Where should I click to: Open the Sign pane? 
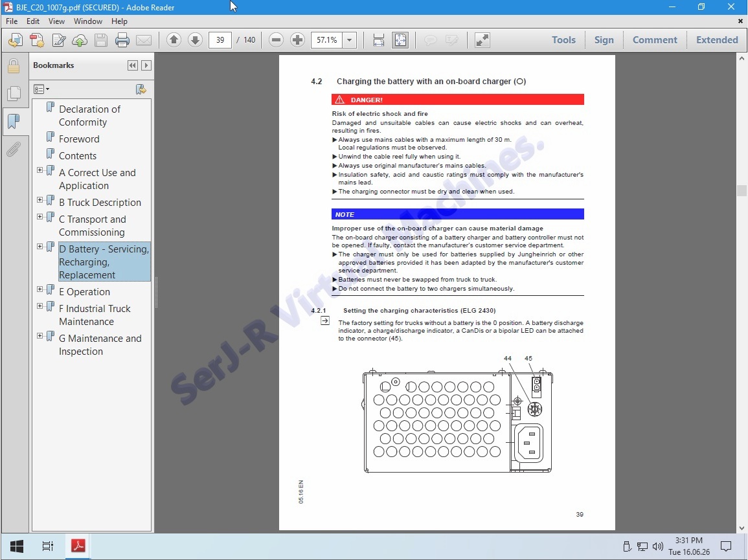604,40
